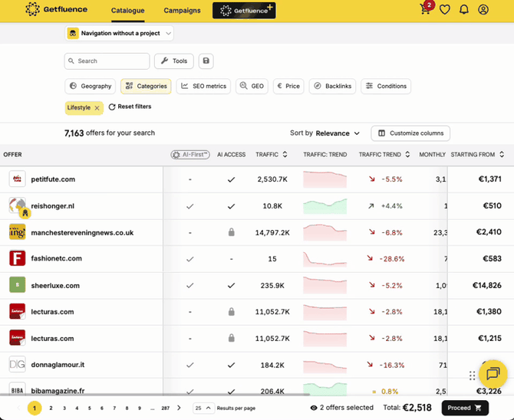Viewport: 514px width, 420px height.
Task: Toggle the AI-First column filter
Action: coord(190,154)
